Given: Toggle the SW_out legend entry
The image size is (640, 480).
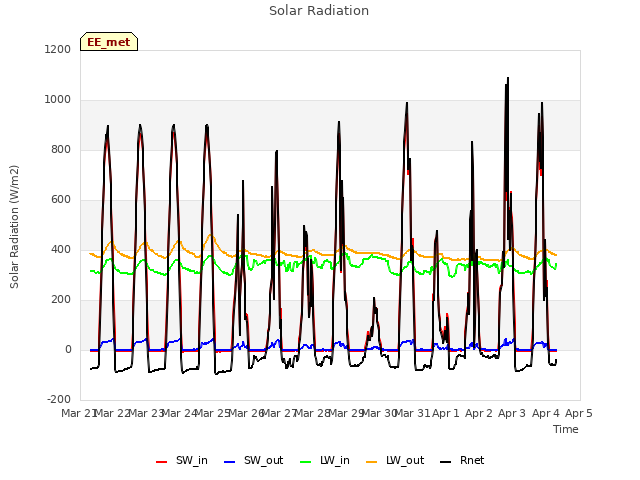Looking at the screenshot, I should point(253,461).
